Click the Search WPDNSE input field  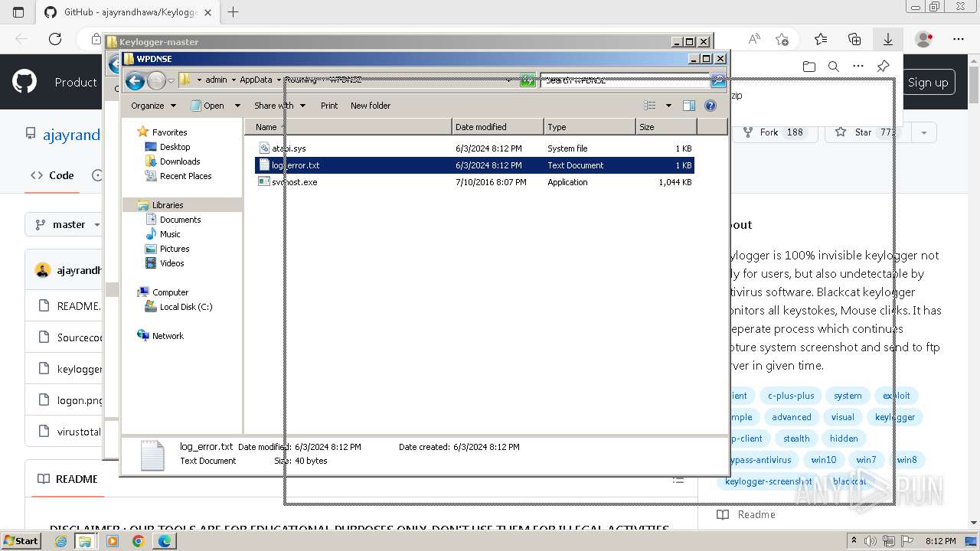pyautogui.click(x=625, y=80)
